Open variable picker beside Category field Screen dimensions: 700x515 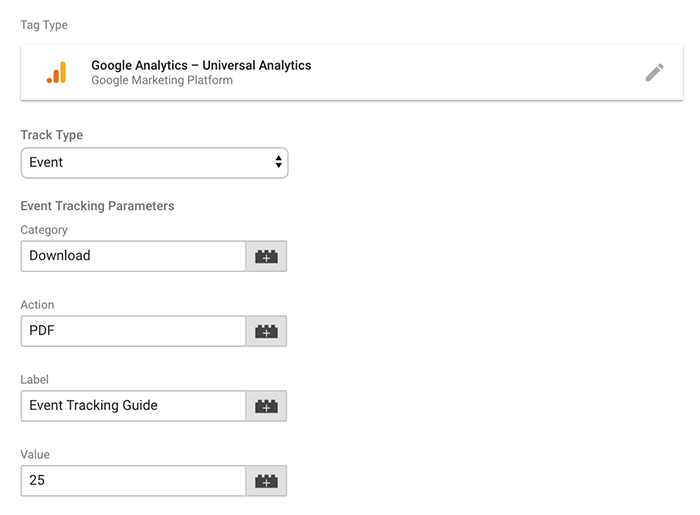266,256
